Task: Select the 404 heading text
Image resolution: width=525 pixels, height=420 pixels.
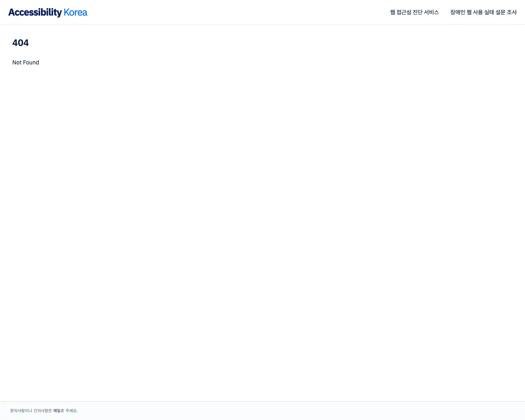Action: tap(21, 43)
